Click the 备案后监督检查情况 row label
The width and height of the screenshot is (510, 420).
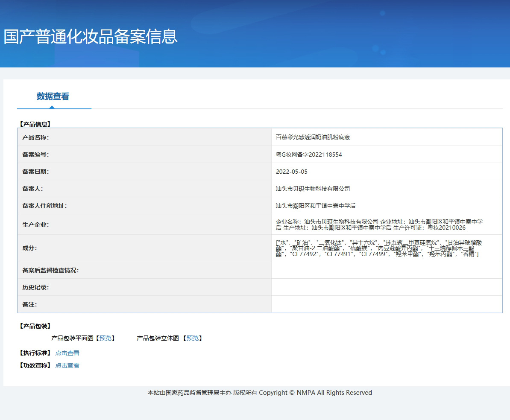[50, 270]
